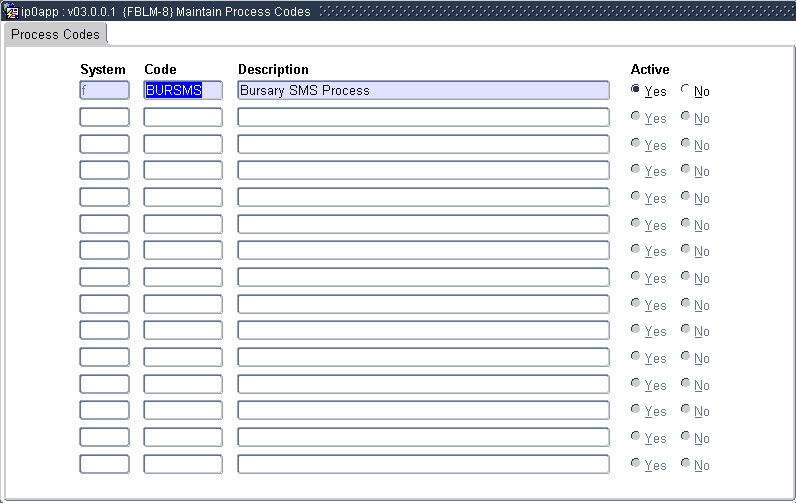This screenshot has height=503, width=796.
Task: Open the Process Codes tab
Action: coord(55,34)
